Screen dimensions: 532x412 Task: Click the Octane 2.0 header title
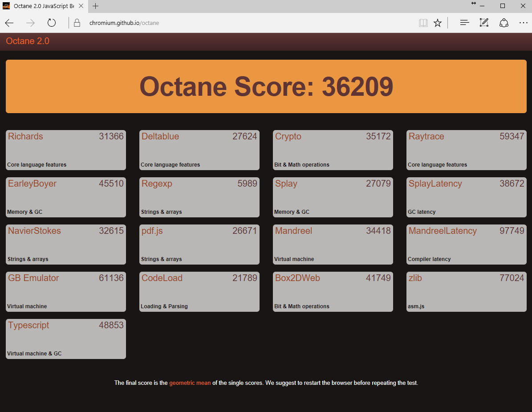click(28, 41)
